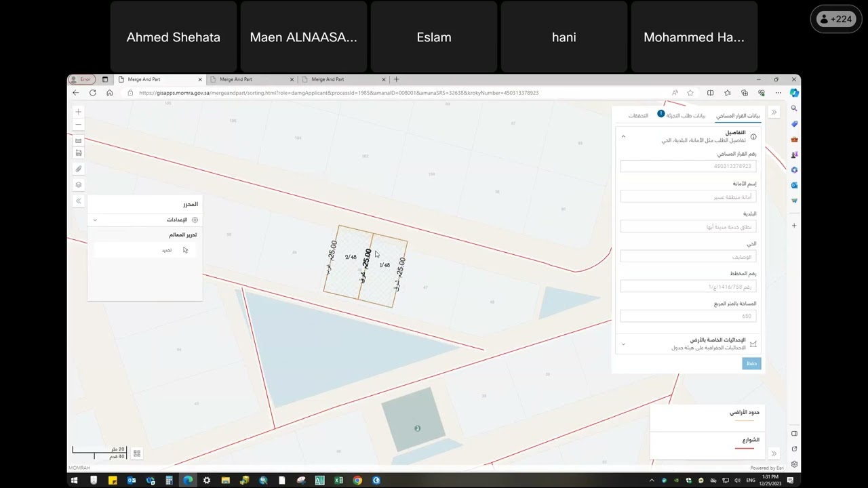Open a new browser tab

[397, 79]
